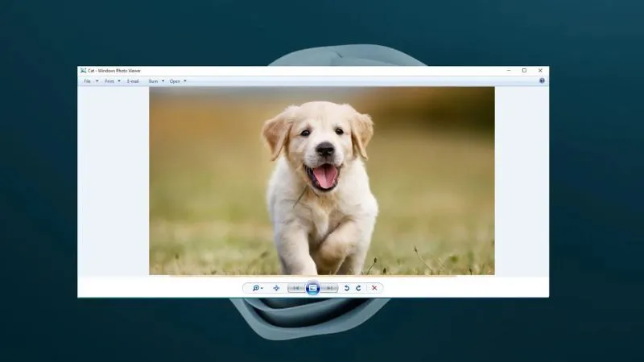Click the Photo Viewer title bar app icon
This screenshot has height=362, width=644.
pos(82,71)
